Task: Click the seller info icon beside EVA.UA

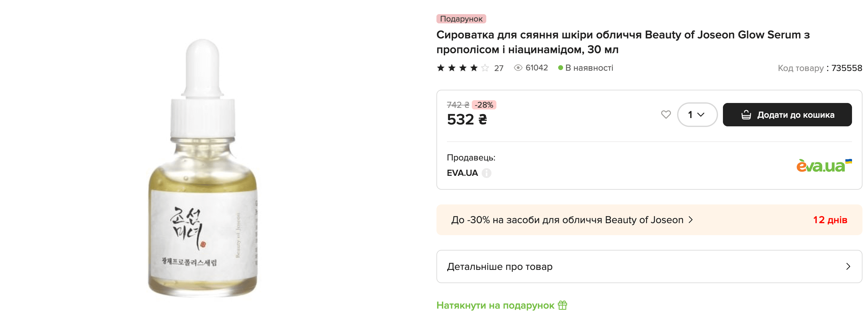Action: (x=486, y=173)
